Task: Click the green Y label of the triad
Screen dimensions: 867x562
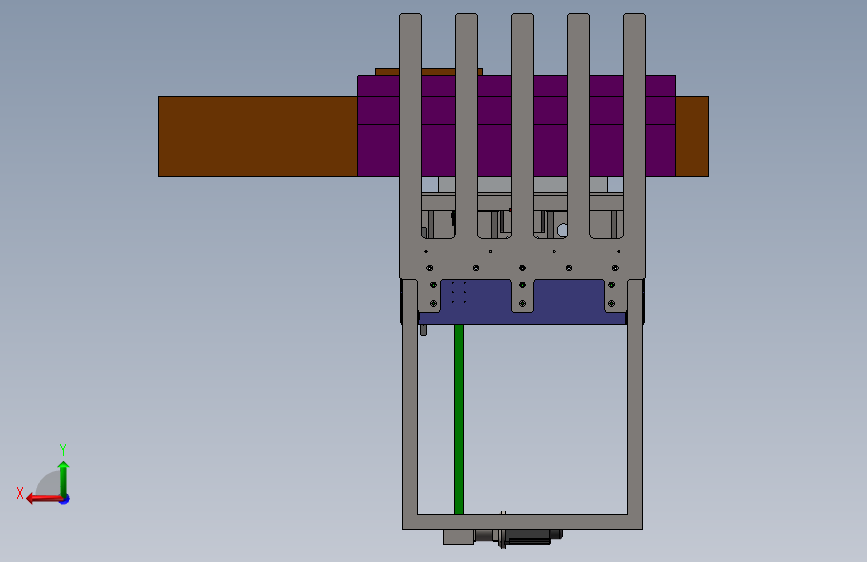Action: 63,449
